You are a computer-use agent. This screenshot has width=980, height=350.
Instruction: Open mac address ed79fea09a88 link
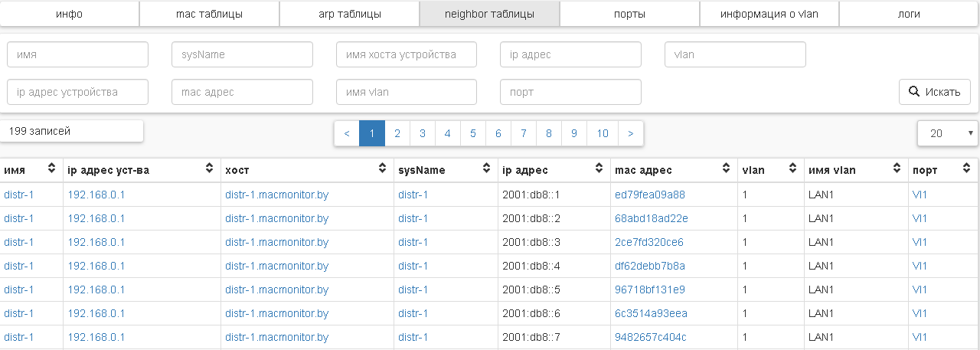tap(649, 195)
